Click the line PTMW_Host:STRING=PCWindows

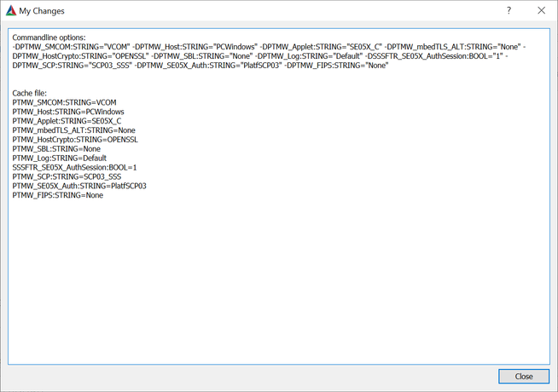68,112
